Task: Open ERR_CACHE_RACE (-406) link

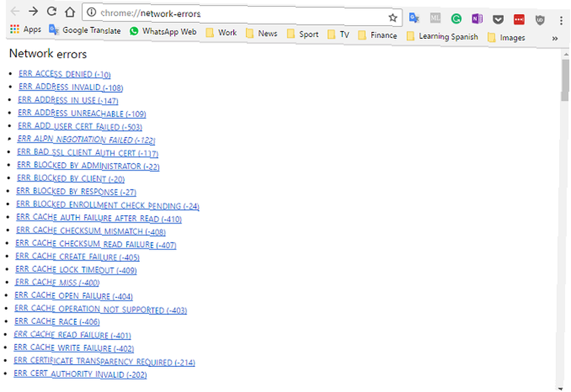Action: [x=57, y=321]
